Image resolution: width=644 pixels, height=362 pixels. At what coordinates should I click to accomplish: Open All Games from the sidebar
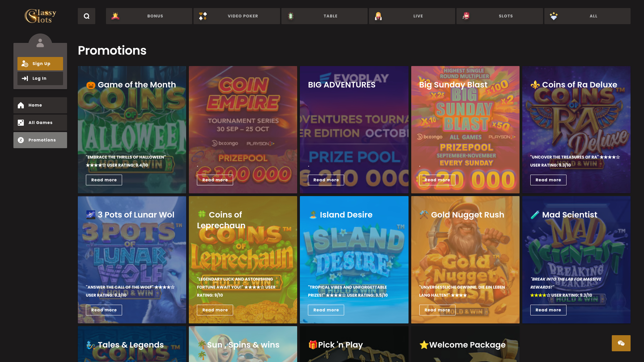[x=40, y=122]
